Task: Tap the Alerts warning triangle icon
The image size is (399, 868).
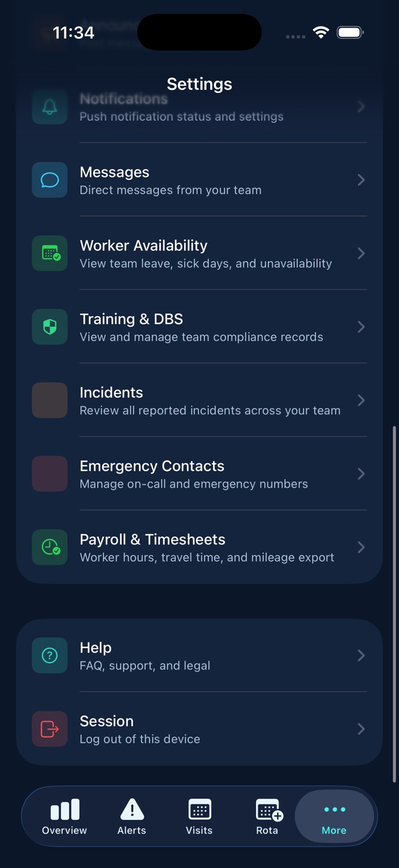Action: click(x=132, y=809)
